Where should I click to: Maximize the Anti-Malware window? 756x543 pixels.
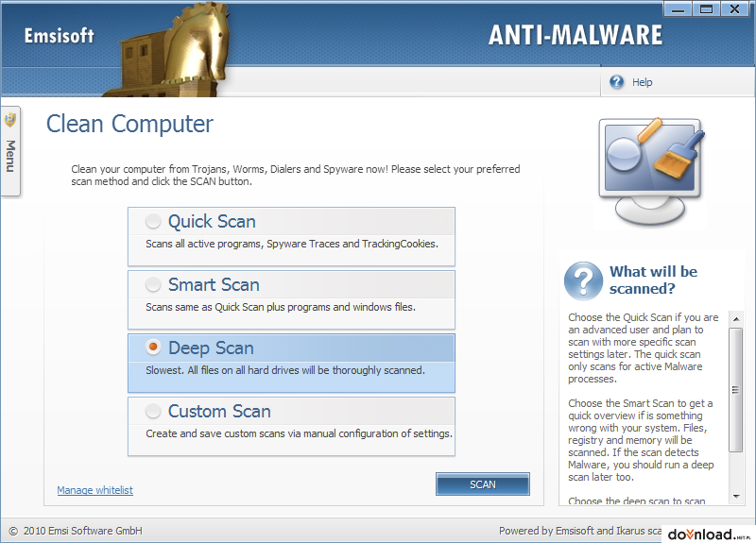(x=706, y=9)
